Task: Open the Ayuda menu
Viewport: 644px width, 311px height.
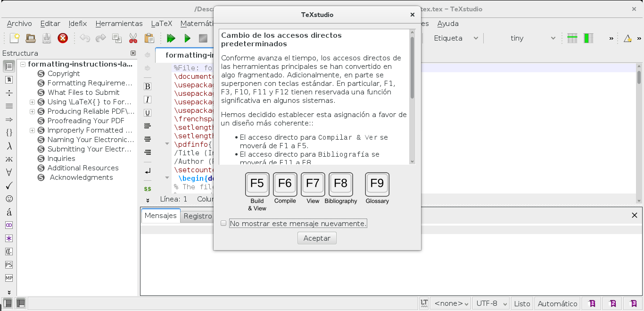Action: click(x=448, y=24)
